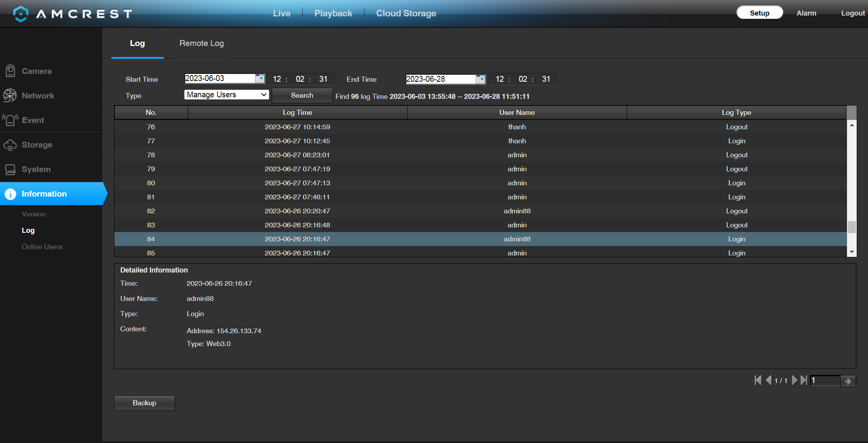Image resolution: width=868 pixels, height=443 pixels.
Task: Switch to the Remote Log tab
Action: [x=201, y=43]
